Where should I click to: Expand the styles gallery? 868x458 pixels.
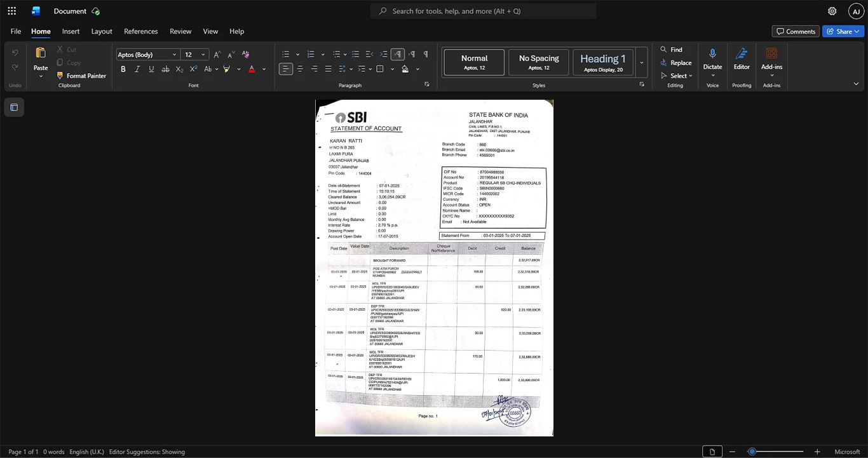642,62
